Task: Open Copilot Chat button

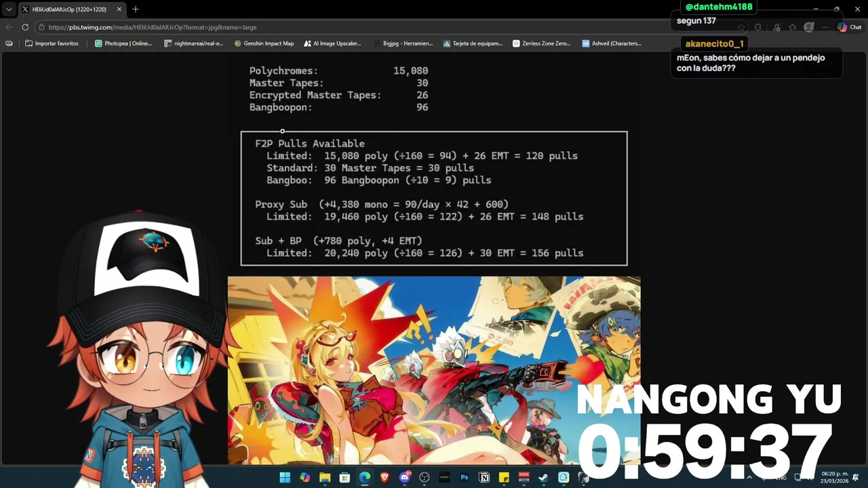Action: tap(850, 27)
